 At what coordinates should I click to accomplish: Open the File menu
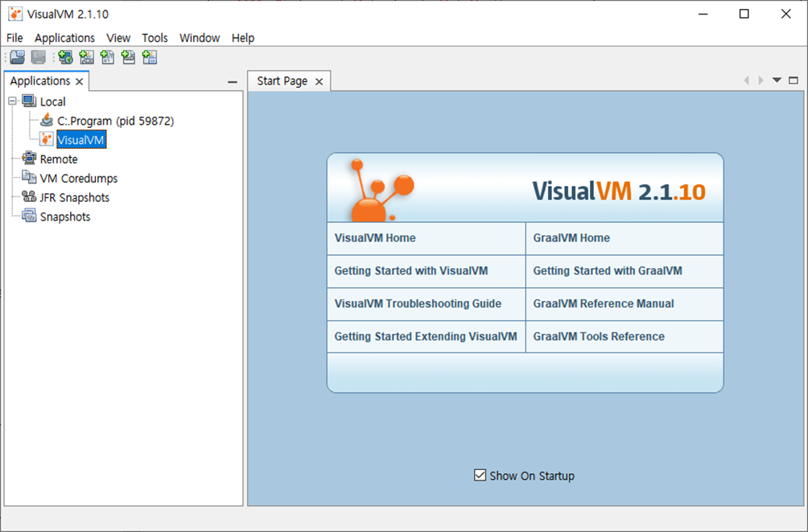coord(14,38)
